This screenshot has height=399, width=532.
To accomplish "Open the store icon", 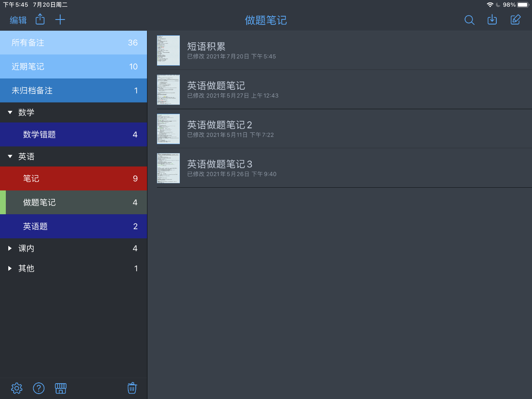I will 61,388.
